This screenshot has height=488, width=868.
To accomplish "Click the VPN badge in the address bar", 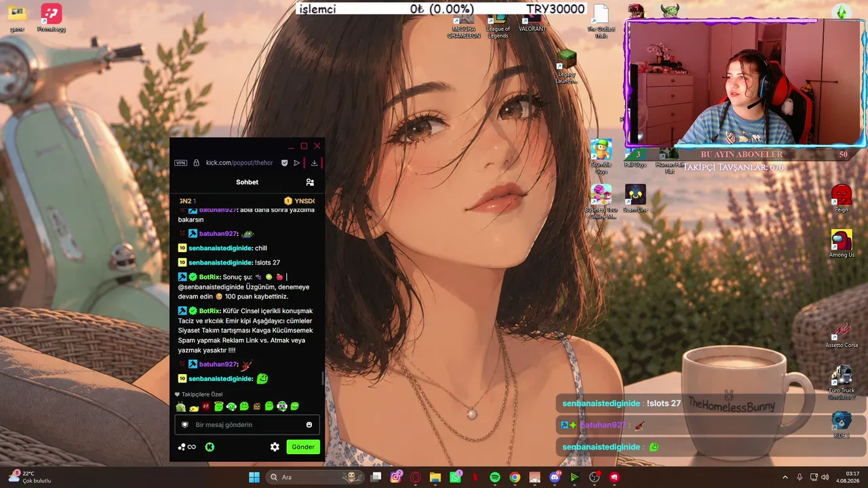I will (x=180, y=163).
